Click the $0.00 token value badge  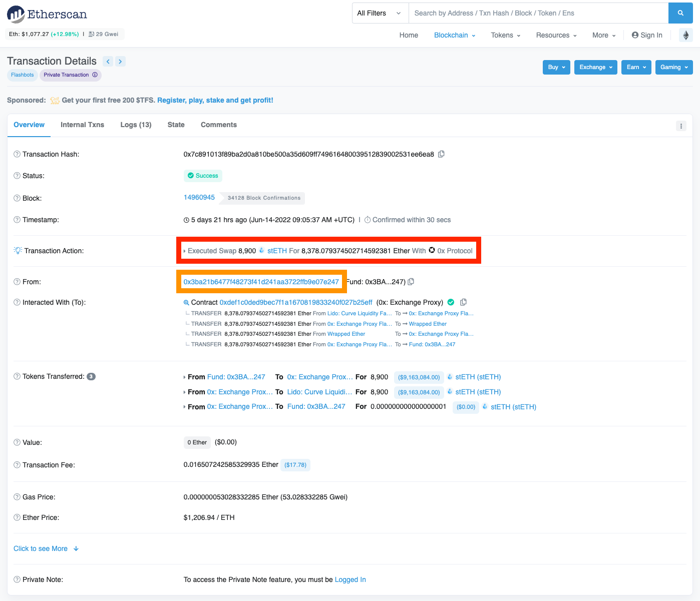click(x=466, y=407)
